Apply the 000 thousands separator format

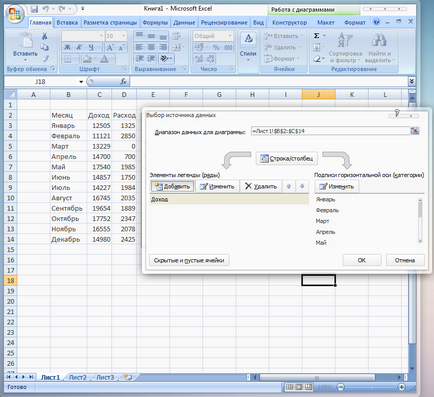(228, 47)
